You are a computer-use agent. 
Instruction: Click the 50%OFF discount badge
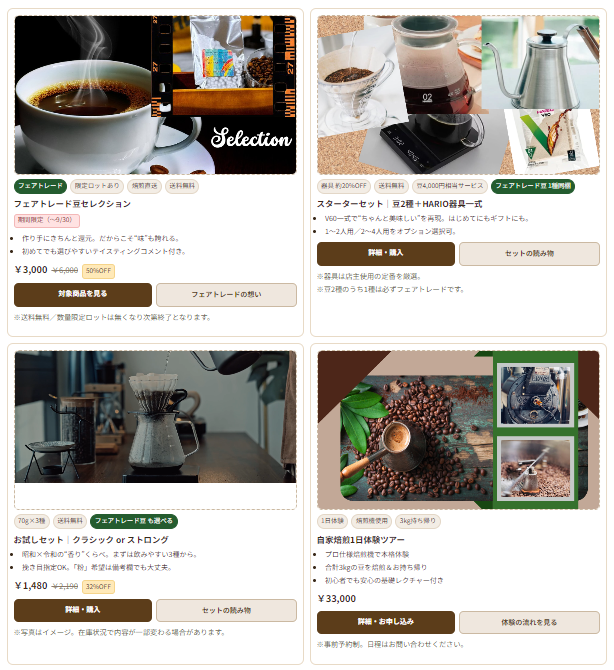98,270
